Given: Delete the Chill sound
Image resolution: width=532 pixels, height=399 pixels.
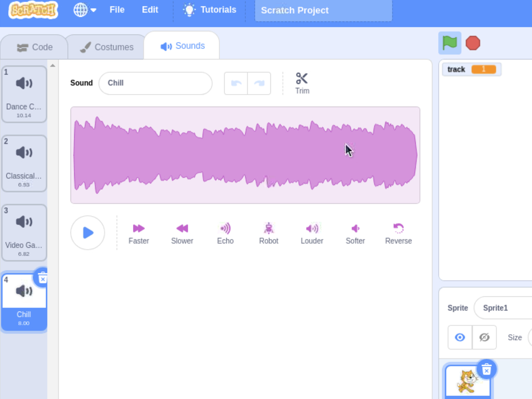Looking at the screenshot, I should [x=43, y=277].
